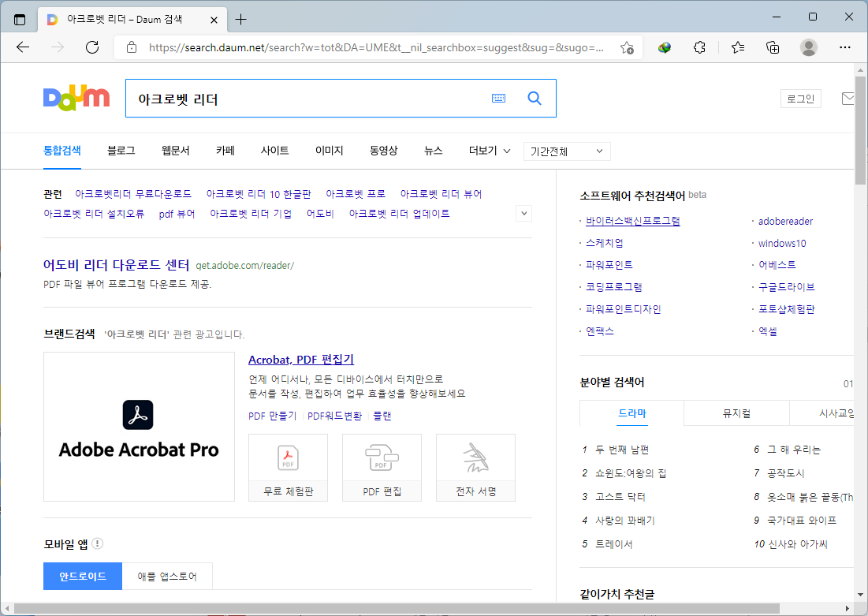Click the browser back arrow
This screenshot has height=616, width=868.
[x=23, y=47]
